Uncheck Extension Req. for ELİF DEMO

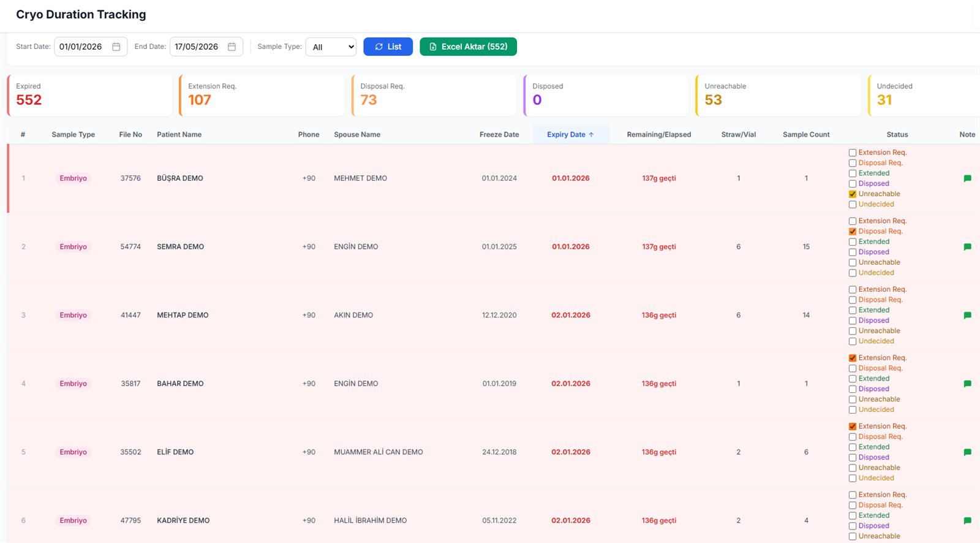852,427
